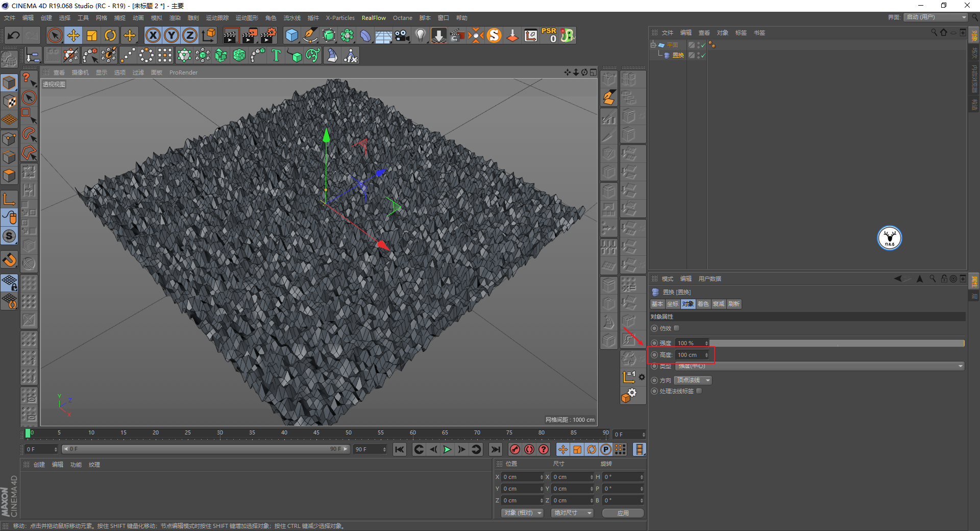Click the 强度 100 % stepper arrows
This screenshot has height=531, width=980.
click(x=706, y=343)
